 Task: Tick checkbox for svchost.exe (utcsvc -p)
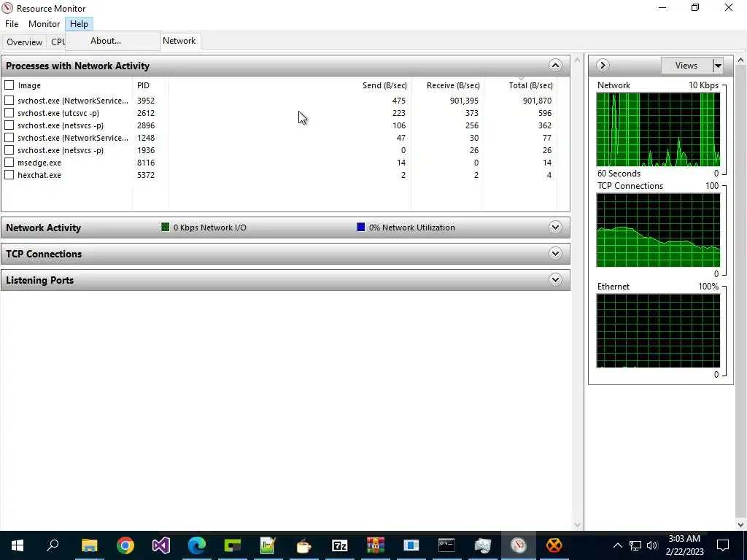[x=9, y=113]
